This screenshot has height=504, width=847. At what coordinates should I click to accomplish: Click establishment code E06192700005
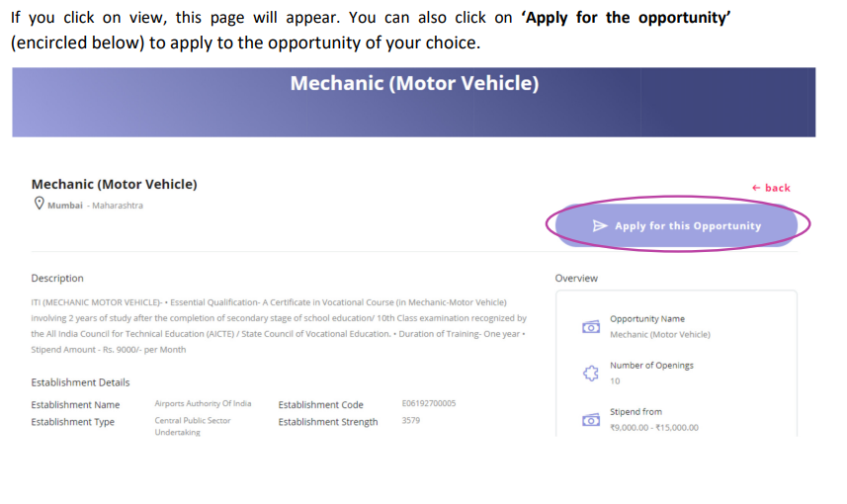(x=429, y=403)
